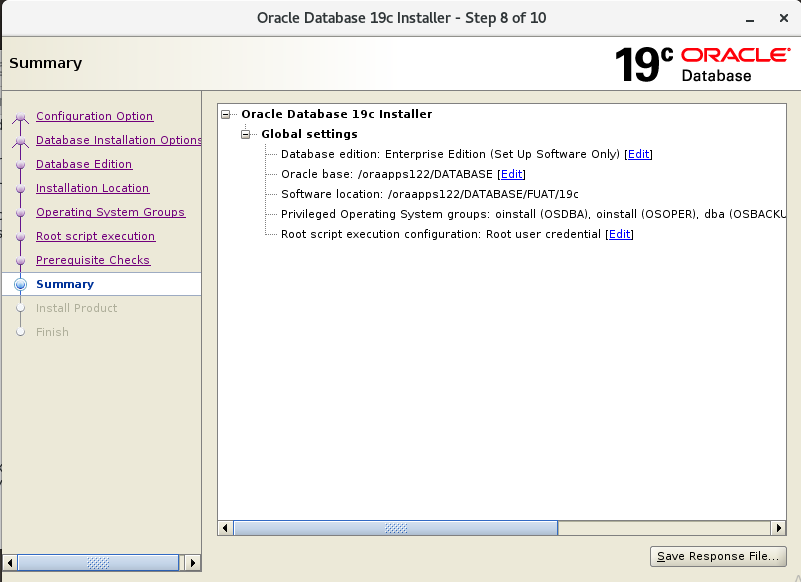The width and height of the screenshot is (801, 582).
Task: Open Operating System Groups step
Action: 110,212
